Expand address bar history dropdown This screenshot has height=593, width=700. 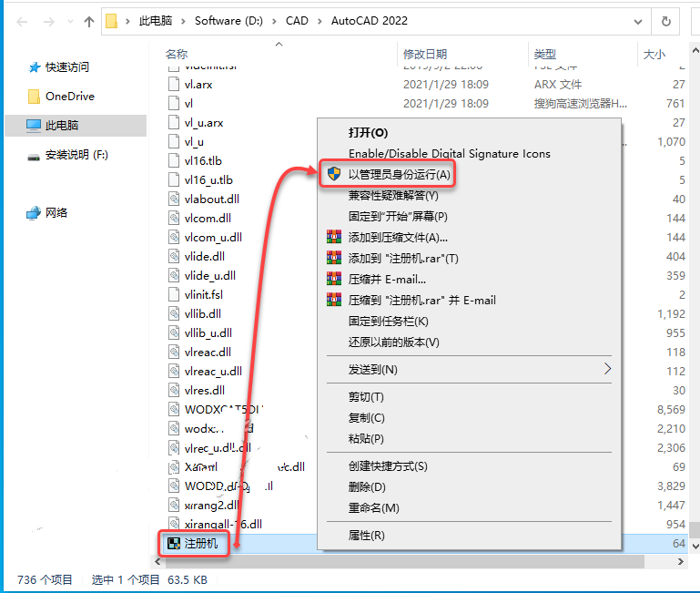coord(638,22)
